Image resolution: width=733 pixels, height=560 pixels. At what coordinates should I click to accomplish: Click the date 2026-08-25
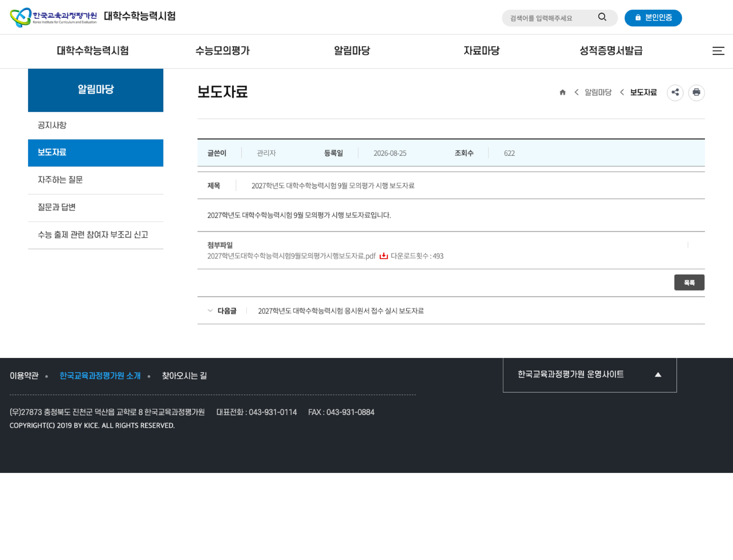pyautogui.click(x=390, y=154)
